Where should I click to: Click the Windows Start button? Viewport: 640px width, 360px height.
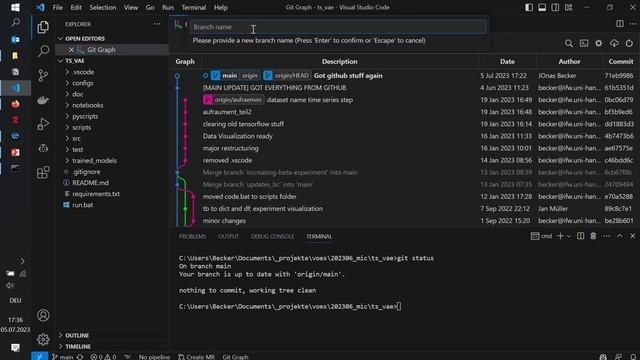(15, 7)
